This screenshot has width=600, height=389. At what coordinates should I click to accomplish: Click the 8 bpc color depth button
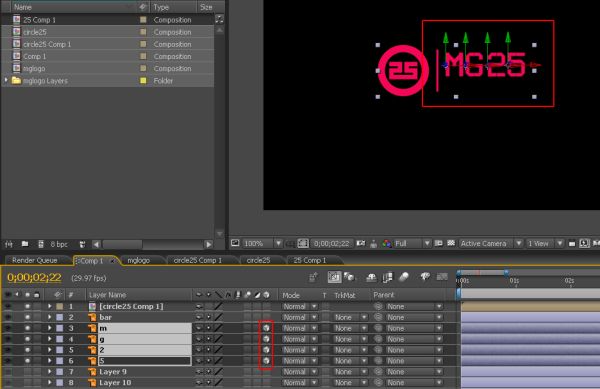(x=59, y=244)
